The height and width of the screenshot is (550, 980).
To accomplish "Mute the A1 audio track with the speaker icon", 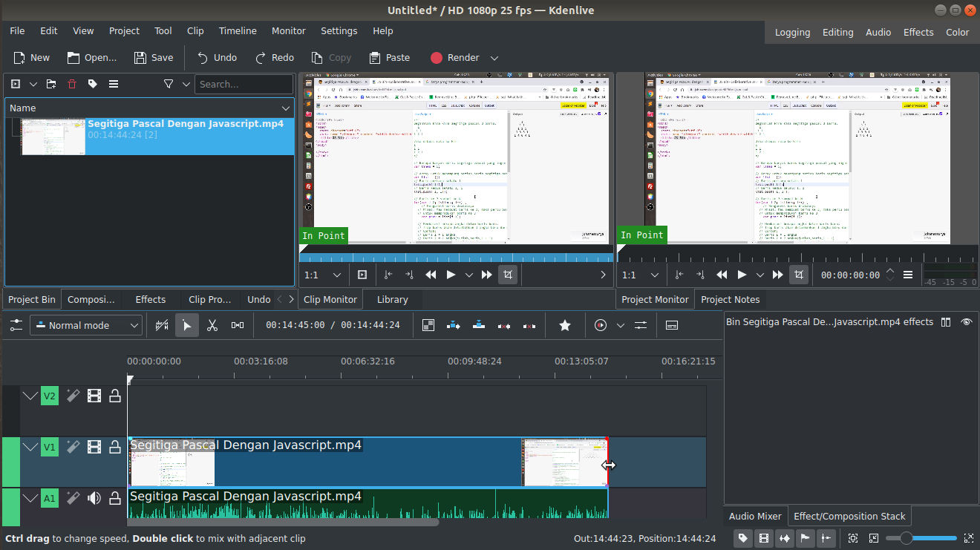I will (x=94, y=497).
